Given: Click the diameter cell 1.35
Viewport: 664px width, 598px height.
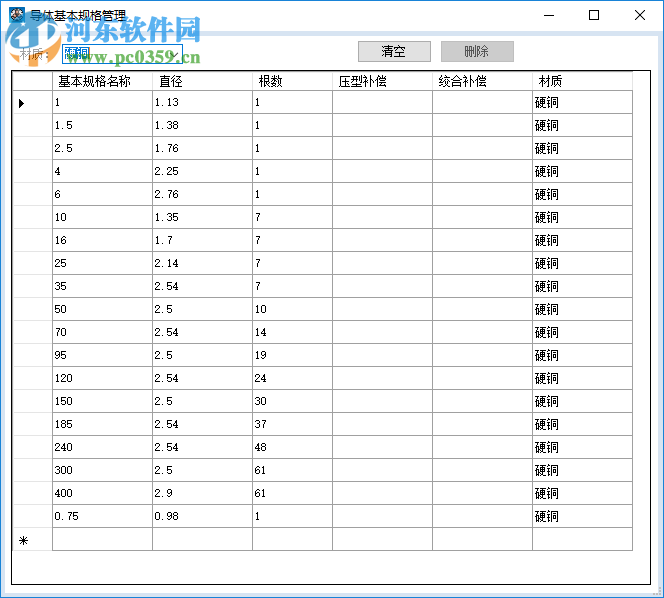Looking at the screenshot, I should click(202, 217).
